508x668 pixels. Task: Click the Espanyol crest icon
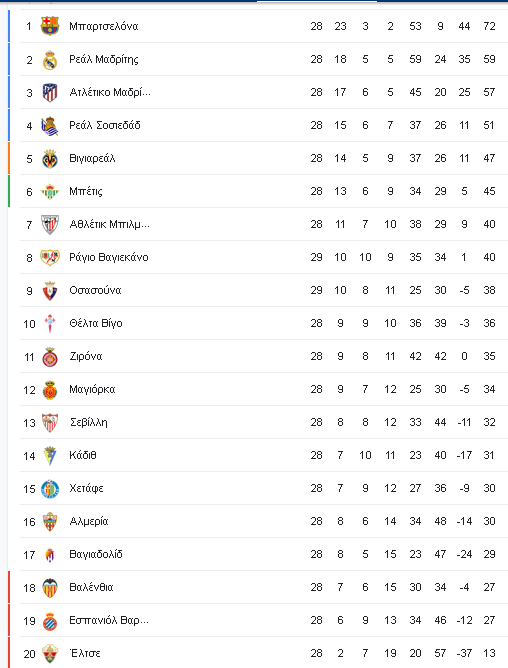coord(50,621)
